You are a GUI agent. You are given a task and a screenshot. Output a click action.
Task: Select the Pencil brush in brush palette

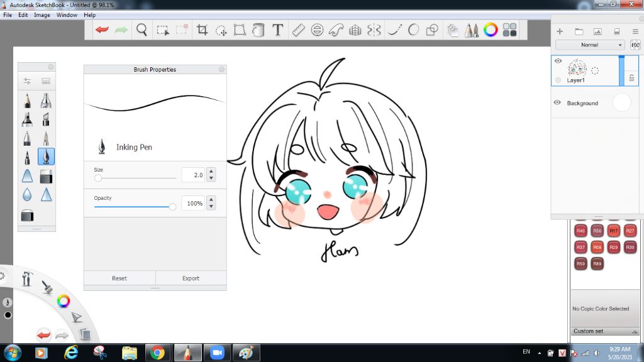27,100
